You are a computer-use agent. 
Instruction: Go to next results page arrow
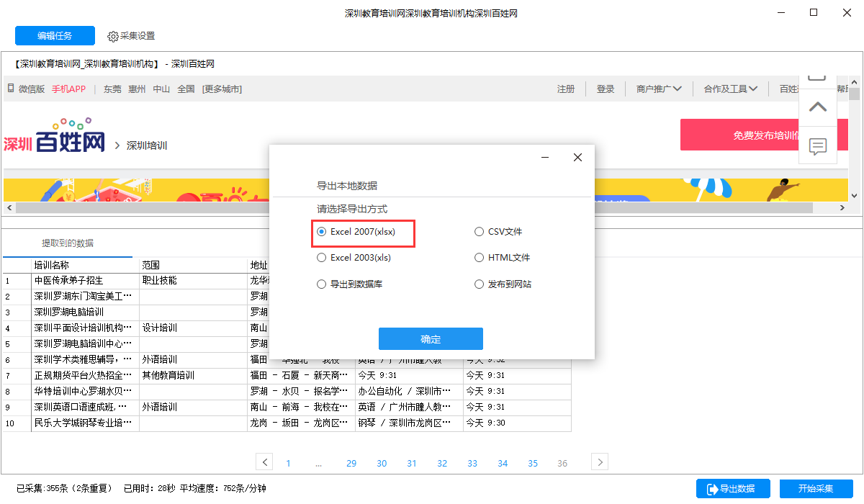point(600,462)
